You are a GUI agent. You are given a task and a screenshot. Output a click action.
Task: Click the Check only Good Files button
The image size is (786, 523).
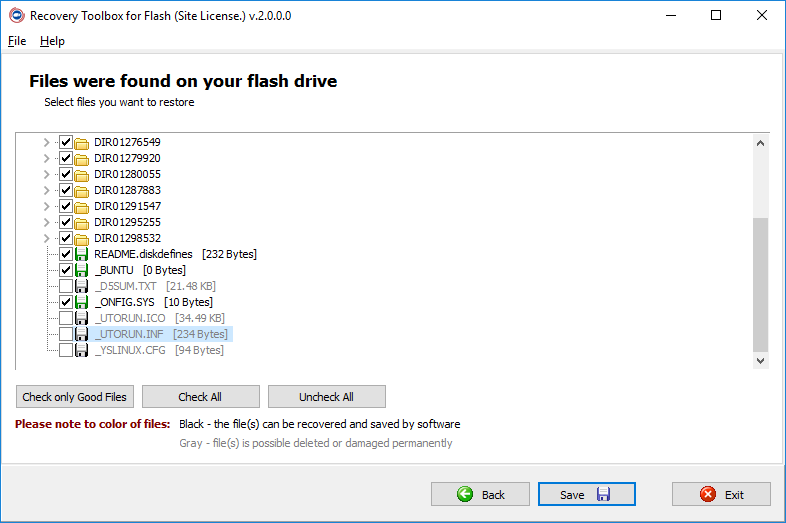pyautogui.click(x=75, y=397)
